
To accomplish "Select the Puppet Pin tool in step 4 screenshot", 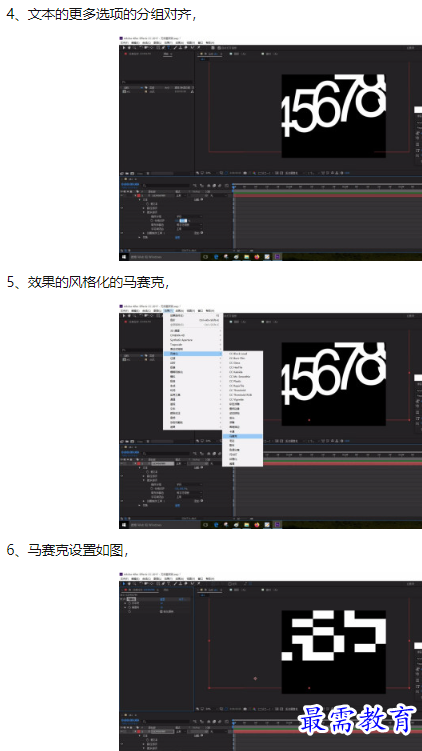I will point(198,47).
